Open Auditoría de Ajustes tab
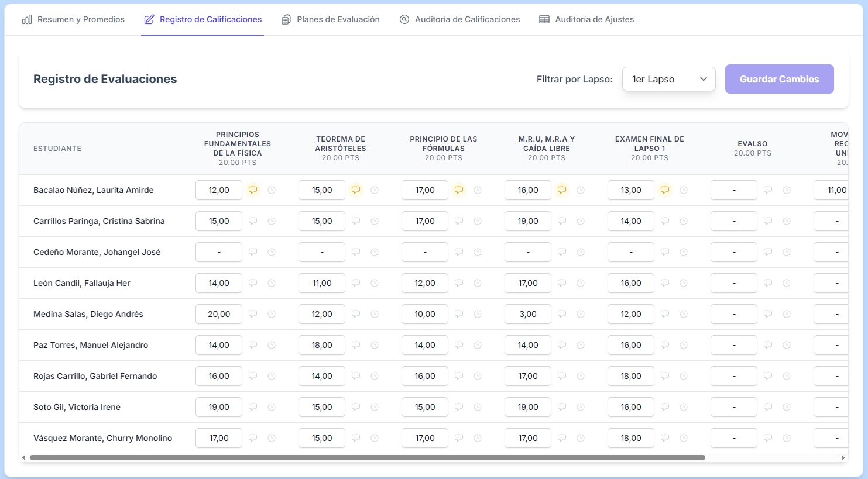The image size is (868, 479). pyautogui.click(x=586, y=19)
